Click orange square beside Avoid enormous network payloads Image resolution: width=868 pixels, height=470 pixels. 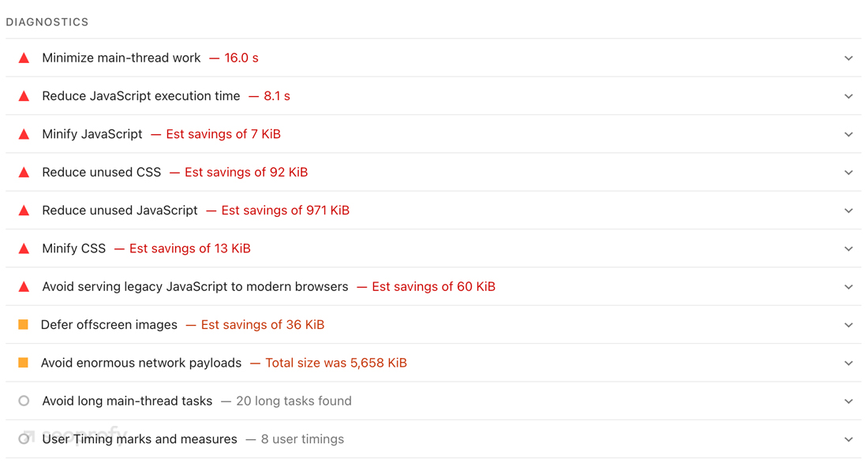coord(24,363)
